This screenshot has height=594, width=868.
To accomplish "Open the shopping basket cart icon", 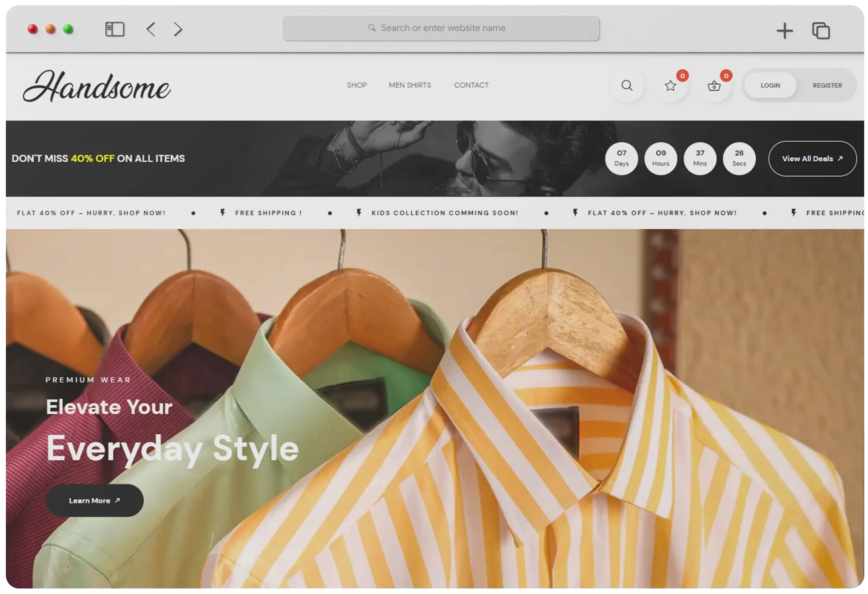I will pyautogui.click(x=714, y=86).
